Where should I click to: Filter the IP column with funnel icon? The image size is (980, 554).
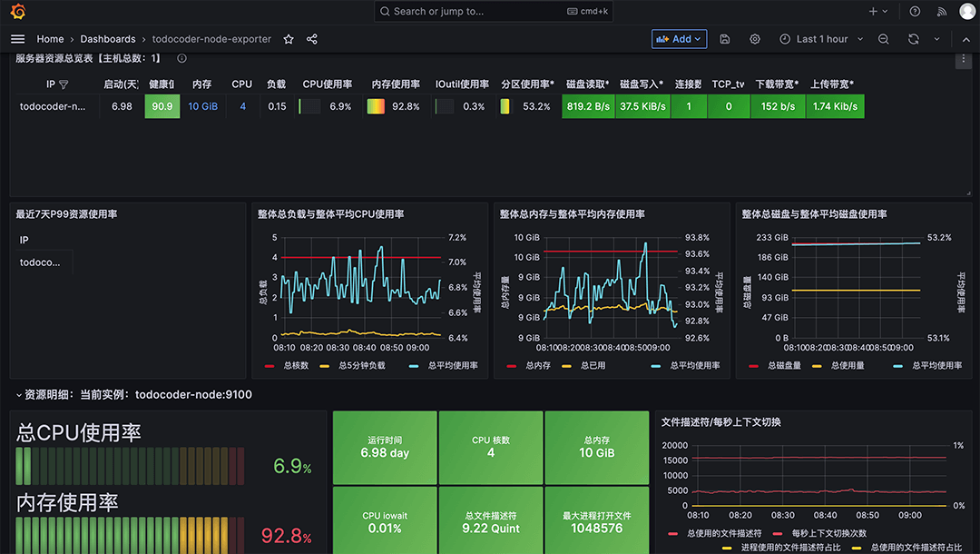[x=64, y=84]
